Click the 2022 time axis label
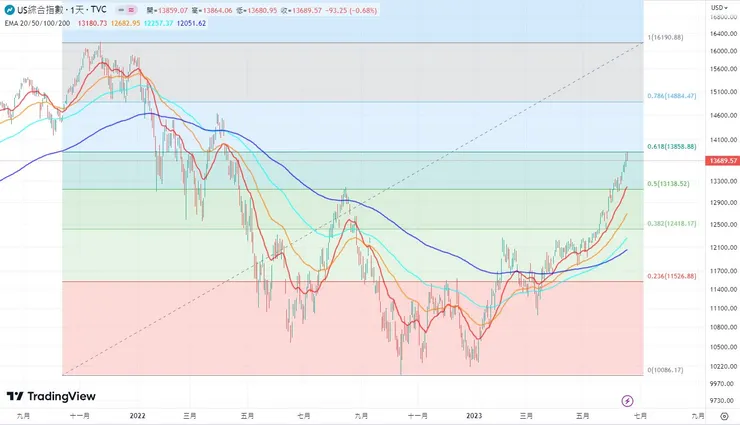 [x=137, y=416]
